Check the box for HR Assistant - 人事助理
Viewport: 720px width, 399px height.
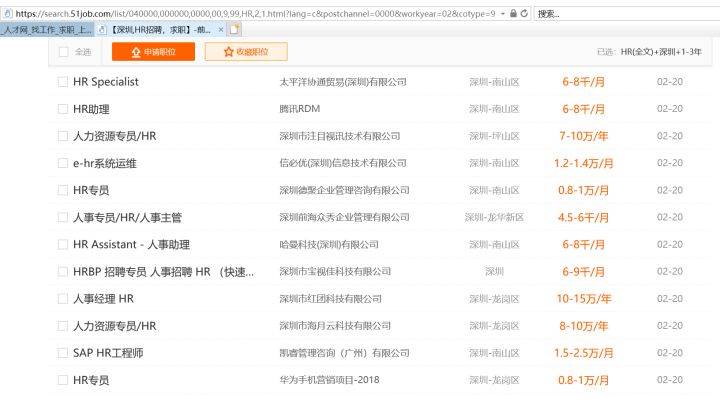coord(63,245)
